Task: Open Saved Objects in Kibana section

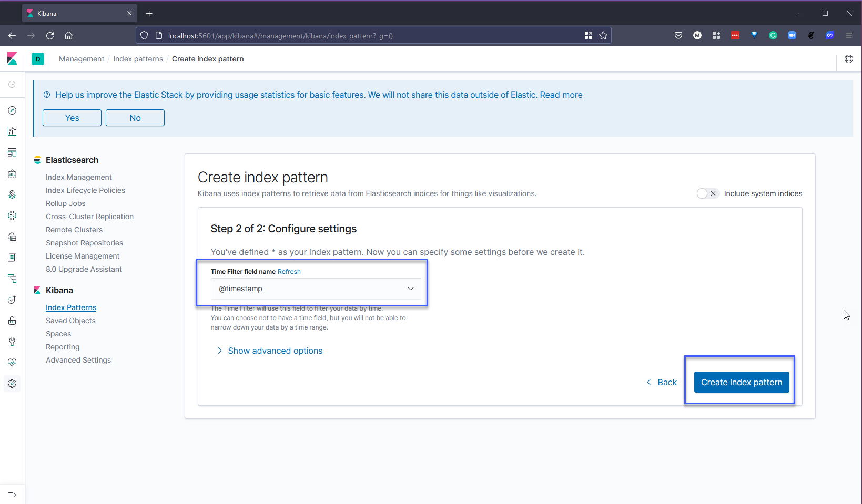Action: (x=70, y=321)
